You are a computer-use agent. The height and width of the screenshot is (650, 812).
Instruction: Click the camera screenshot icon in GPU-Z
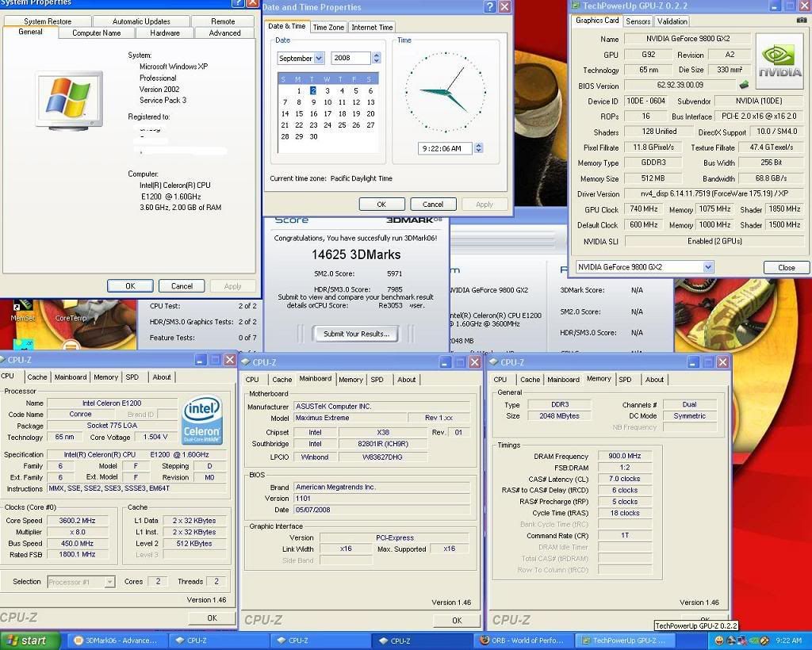pyautogui.click(x=802, y=20)
